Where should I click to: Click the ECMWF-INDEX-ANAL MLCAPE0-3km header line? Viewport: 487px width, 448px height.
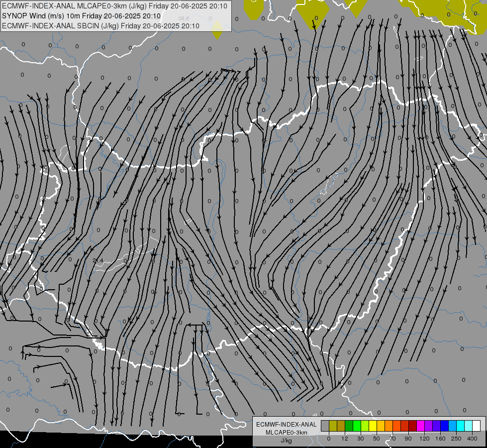click(114, 6)
